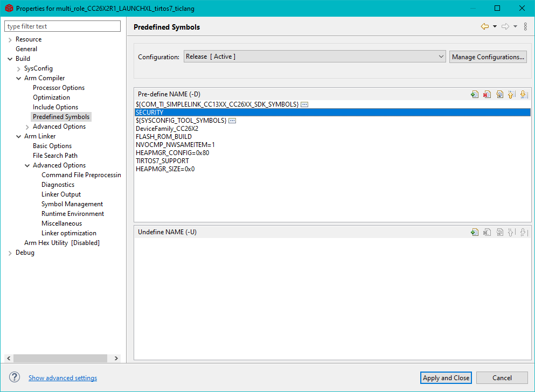
Task: Click the Add pre-define symbol icon
Action: 475,94
